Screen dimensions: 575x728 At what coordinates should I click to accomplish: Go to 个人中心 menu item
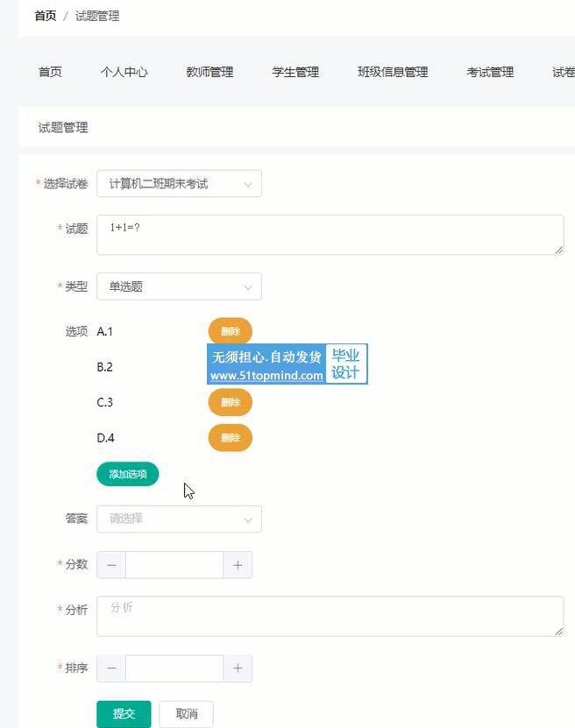(124, 72)
